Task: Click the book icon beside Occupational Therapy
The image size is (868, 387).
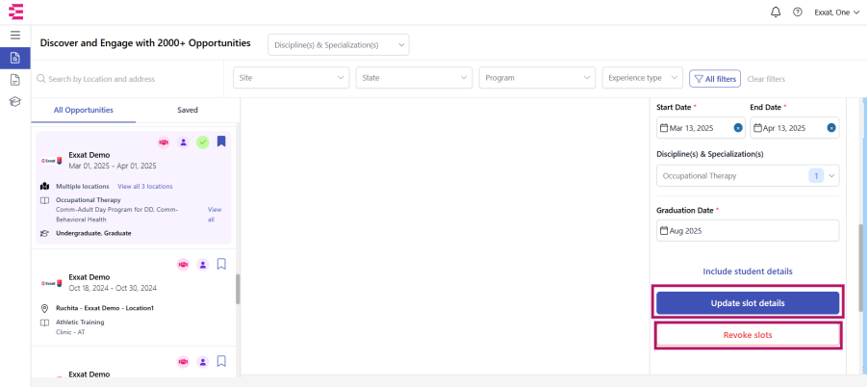Action: (45, 200)
